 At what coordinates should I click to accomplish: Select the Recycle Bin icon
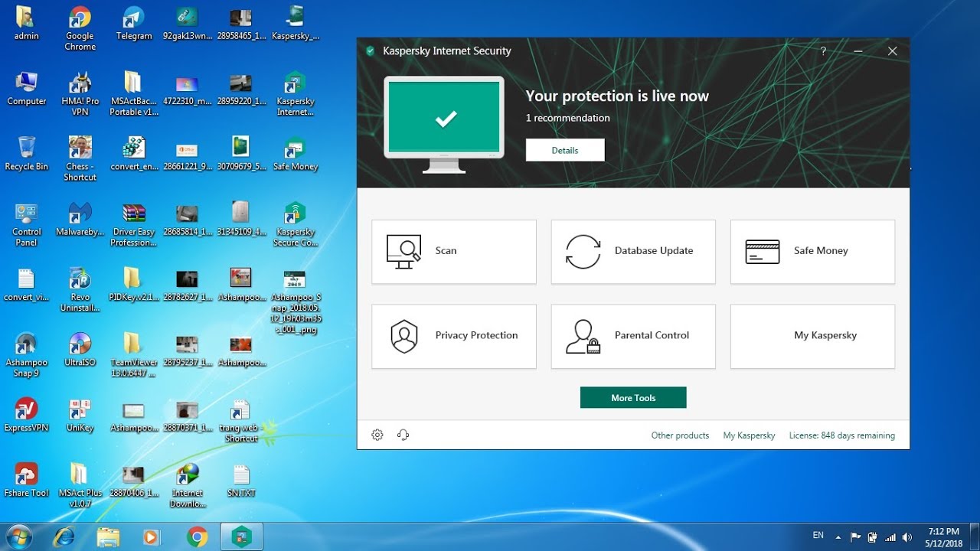(26, 153)
